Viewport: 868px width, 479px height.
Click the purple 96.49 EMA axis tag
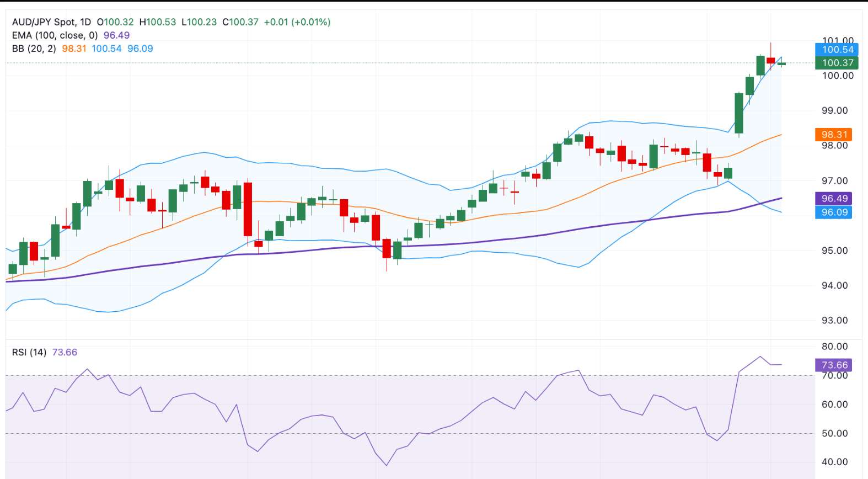point(833,199)
